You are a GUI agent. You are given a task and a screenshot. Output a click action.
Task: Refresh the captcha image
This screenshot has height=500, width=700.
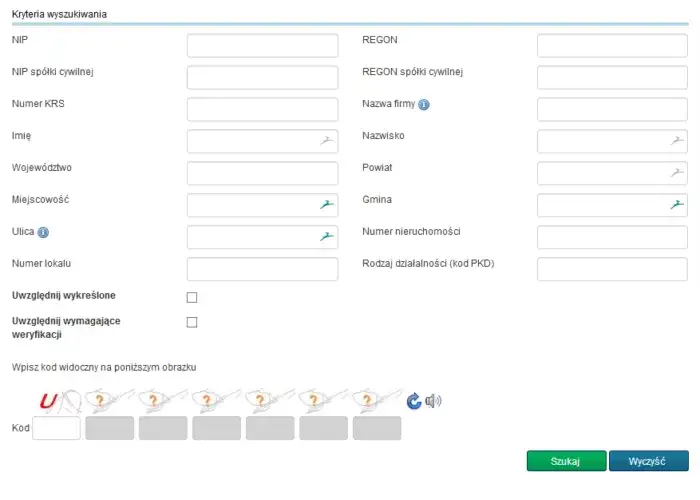414,401
